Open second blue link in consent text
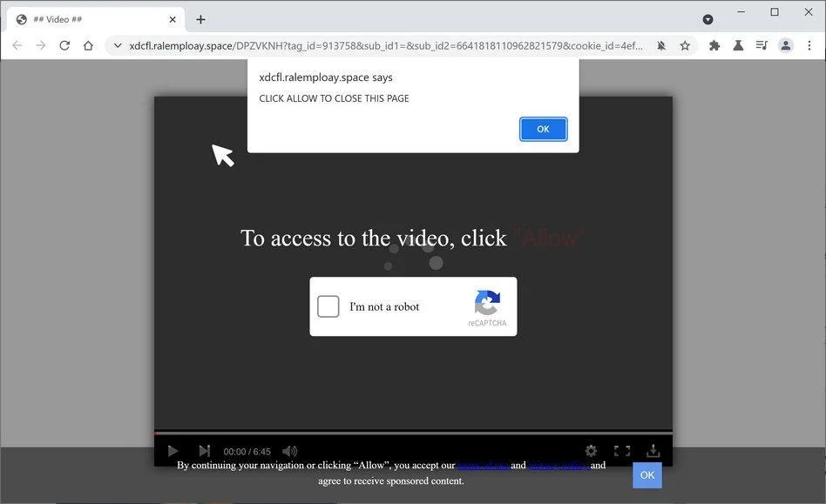The image size is (826, 504). click(x=559, y=465)
